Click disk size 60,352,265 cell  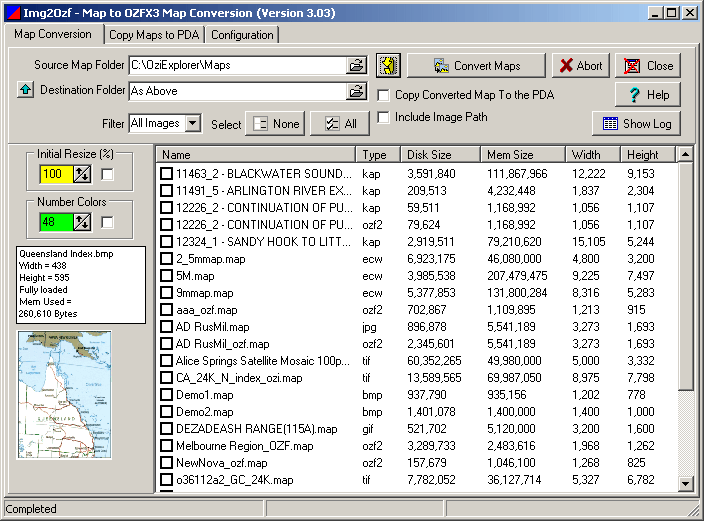click(x=434, y=361)
